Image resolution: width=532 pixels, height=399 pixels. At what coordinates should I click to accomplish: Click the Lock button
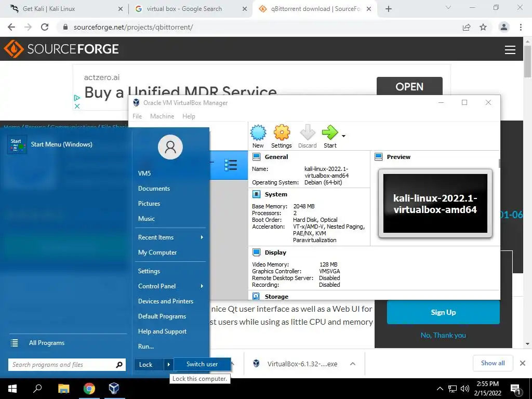[x=149, y=364]
